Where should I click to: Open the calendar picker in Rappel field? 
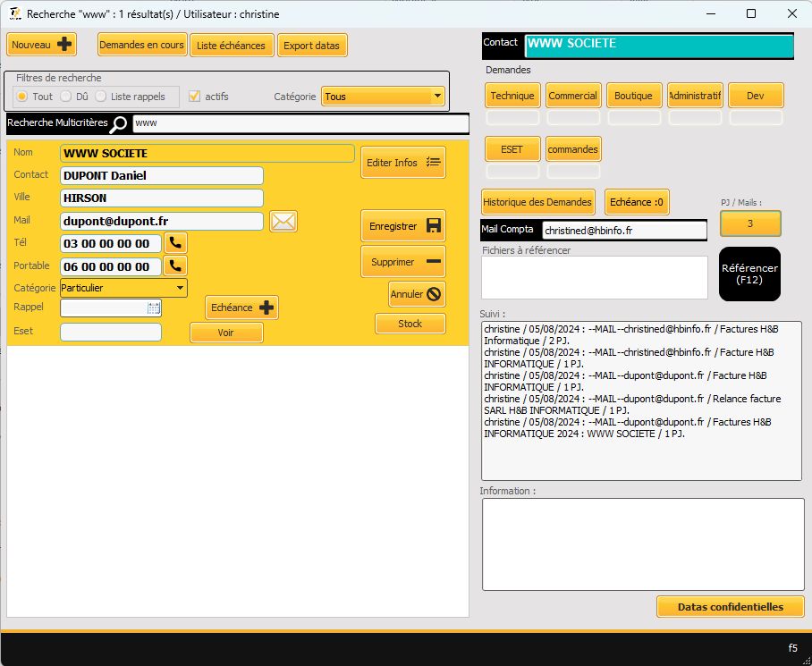point(154,308)
